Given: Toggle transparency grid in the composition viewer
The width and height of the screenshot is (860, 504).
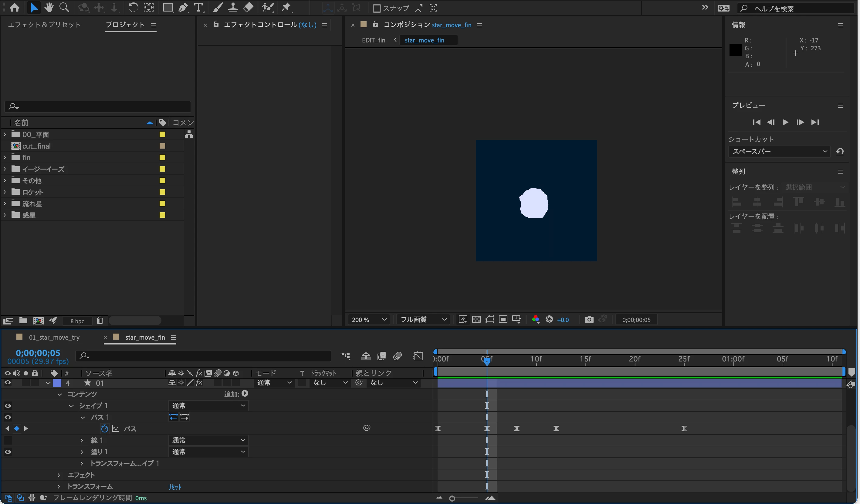Looking at the screenshot, I should pos(476,320).
